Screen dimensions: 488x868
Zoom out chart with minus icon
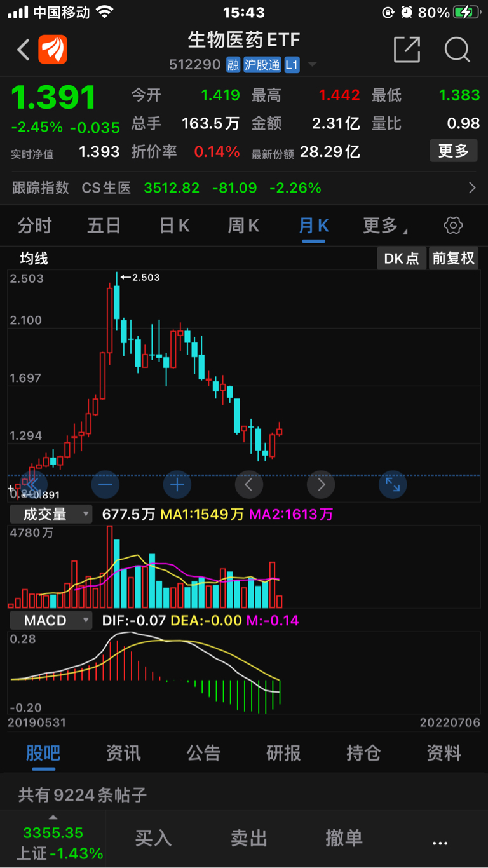(105, 485)
